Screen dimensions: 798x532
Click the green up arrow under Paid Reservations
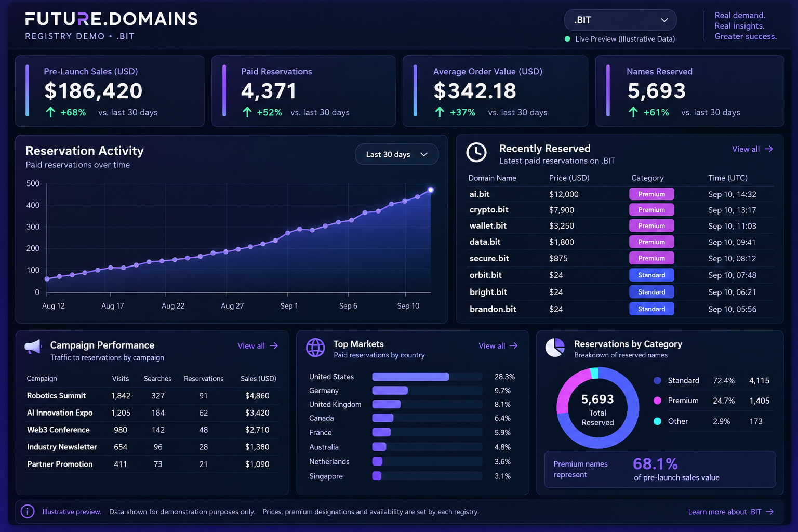coord(247,112)
